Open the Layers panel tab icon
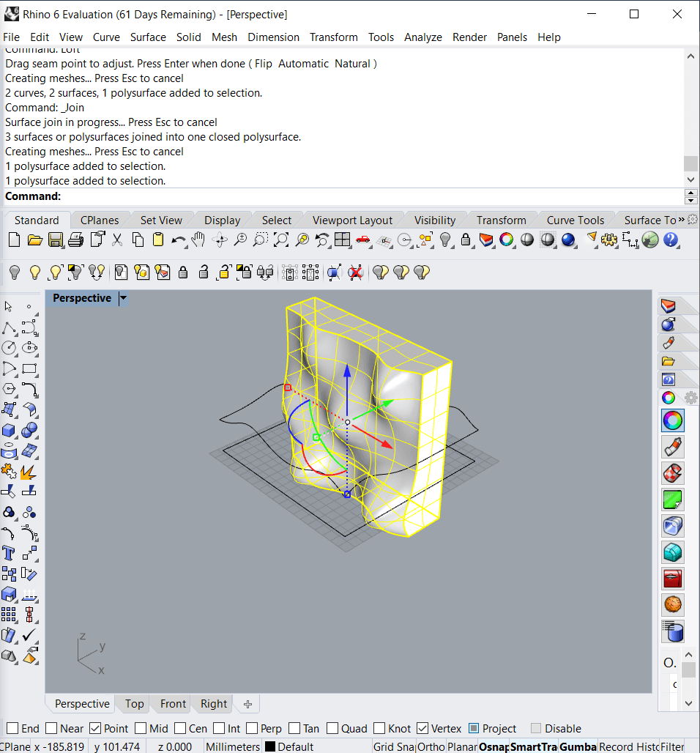Viewport: 700px width, 753px height. tap(668, 306)
